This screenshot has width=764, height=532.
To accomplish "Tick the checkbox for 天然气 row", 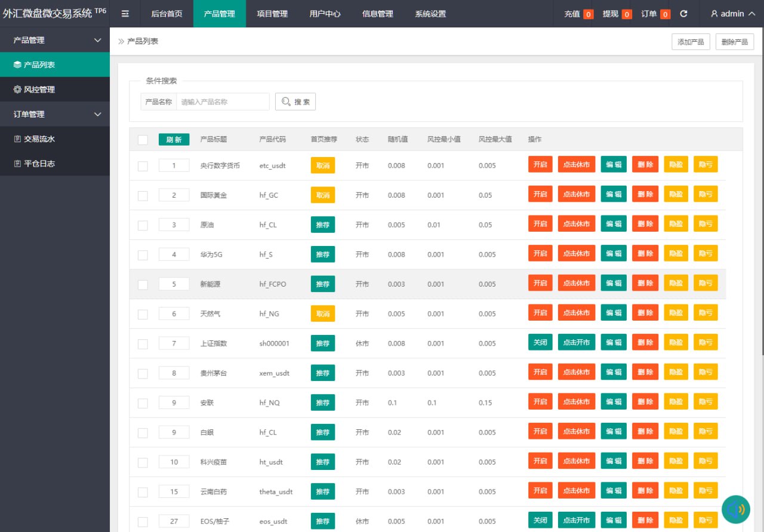I will point(143,314).
